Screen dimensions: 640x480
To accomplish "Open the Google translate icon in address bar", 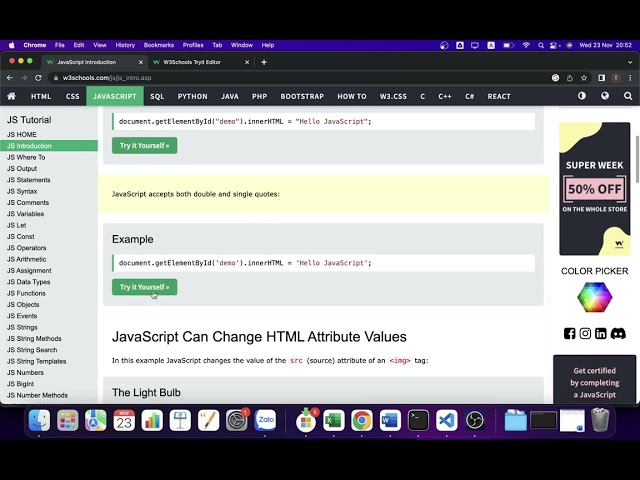I will tap(556, 78).
